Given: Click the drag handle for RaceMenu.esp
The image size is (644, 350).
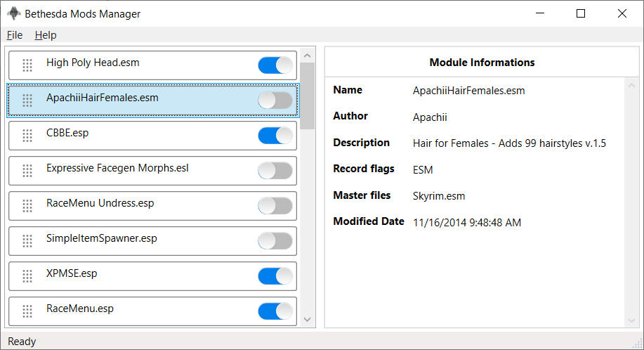Looking at the screenshot, I should pyautogui.click(x=27, y=311).
